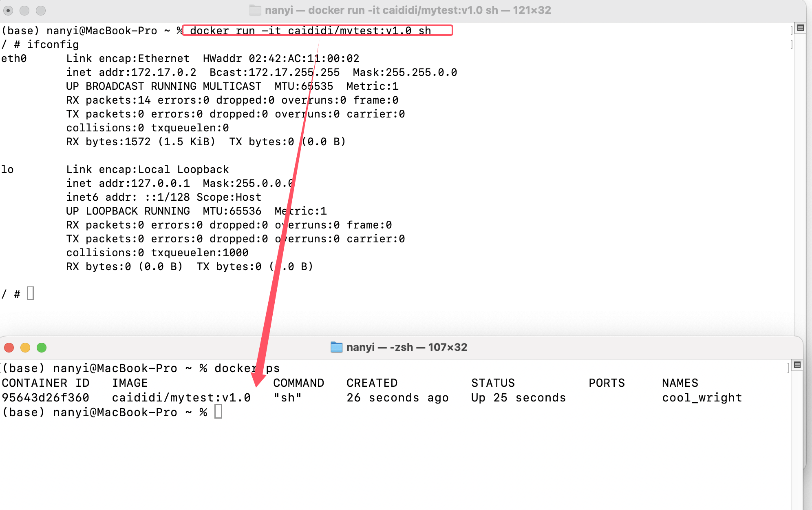
Task: Click 'inet addr:172.17.0.2' text
Action: pyautogui.click(x=131, y=72)
